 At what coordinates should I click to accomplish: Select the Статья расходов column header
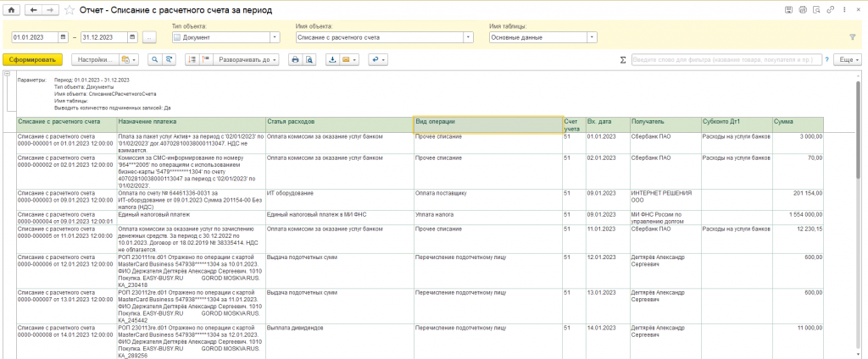pyautogui.click(x=339, y=125)
